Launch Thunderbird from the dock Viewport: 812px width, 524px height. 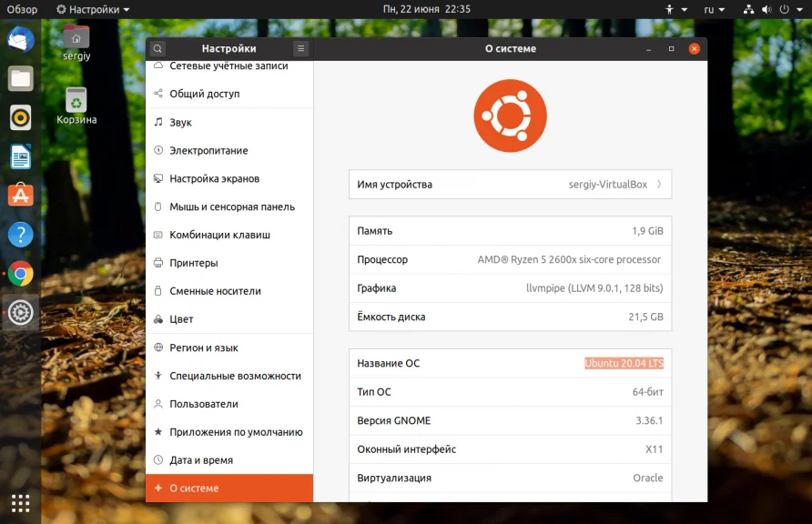click(21, 39)
